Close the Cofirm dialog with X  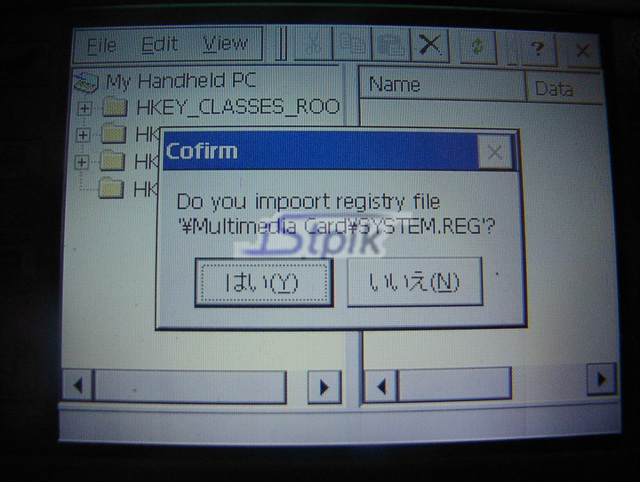(x=494, y=153)
